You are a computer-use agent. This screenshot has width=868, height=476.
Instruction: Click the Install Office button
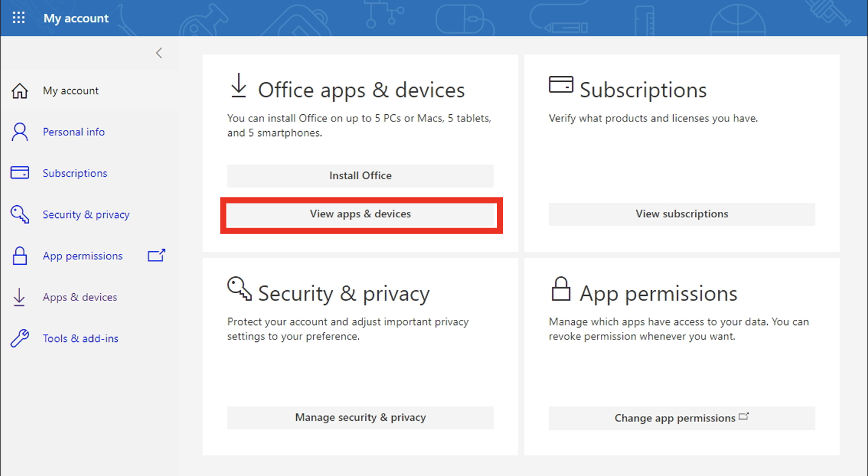[361, 175]
